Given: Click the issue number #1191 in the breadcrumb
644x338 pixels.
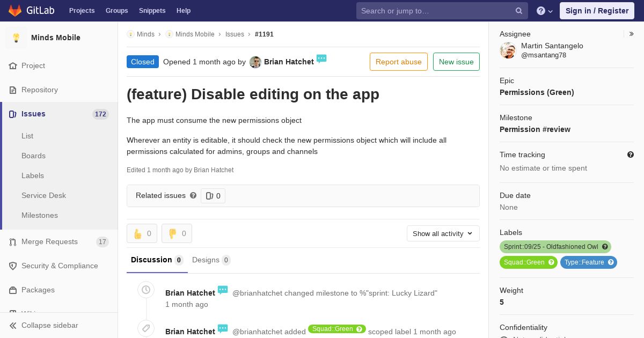Looking at the screenshot, I should click(x=264, y=34).
